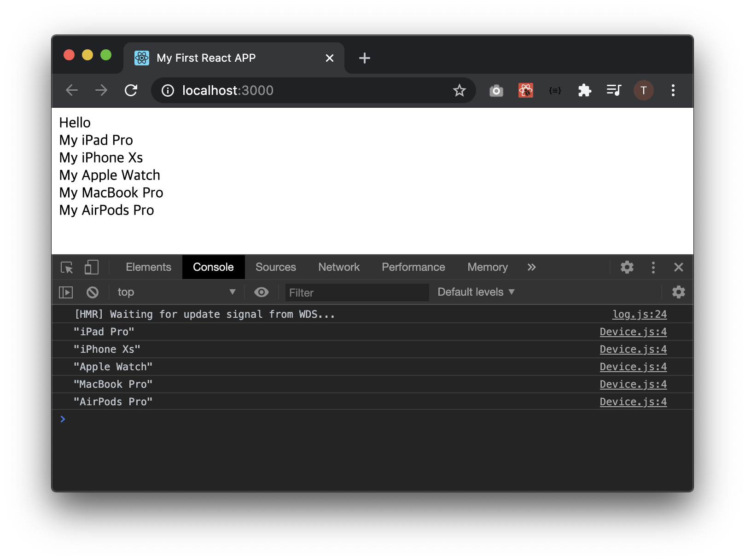Show the console sidebar
The width and height of the screenshot is (745, 560).
point(66,292)
